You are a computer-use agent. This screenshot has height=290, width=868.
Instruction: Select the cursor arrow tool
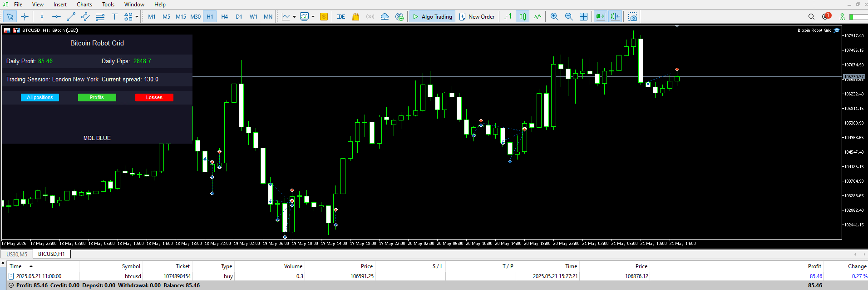pos(10,17)
